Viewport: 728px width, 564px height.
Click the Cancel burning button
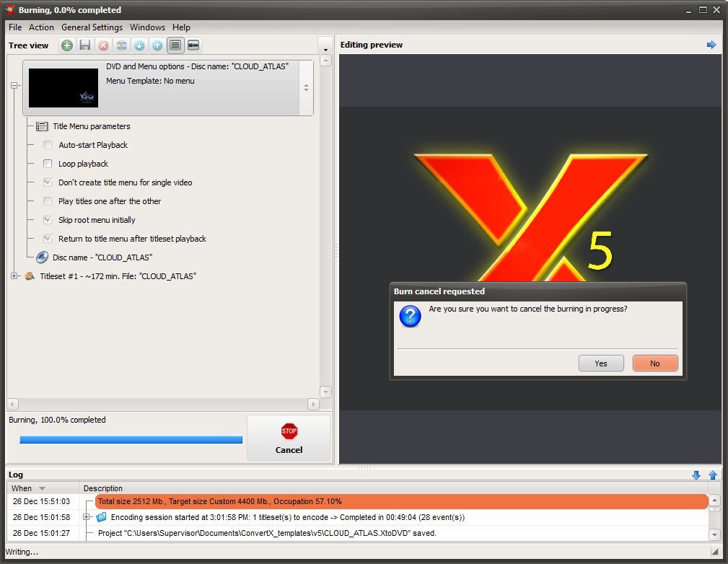coord(289,438)
